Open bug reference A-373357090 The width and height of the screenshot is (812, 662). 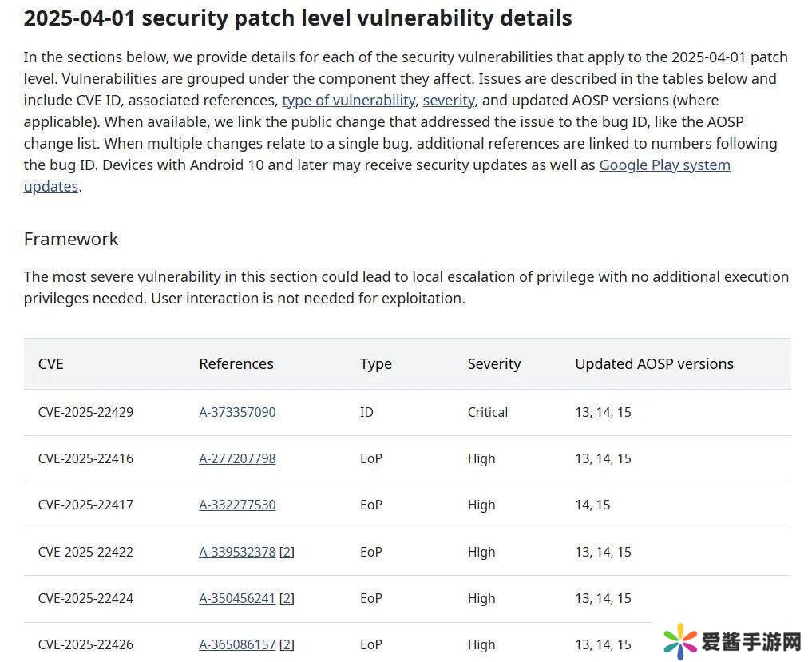(x=237, y=413)
